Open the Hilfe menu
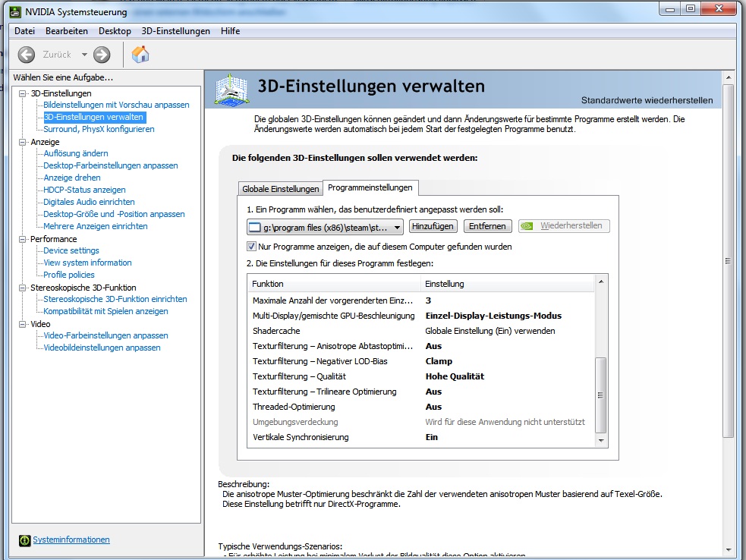Image resolution: width=746 pixels, height=560 pixels. pyautogui.click(x=230, y=31)
